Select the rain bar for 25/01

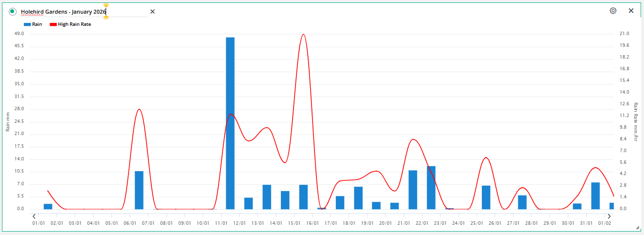[x=486, y=197]
